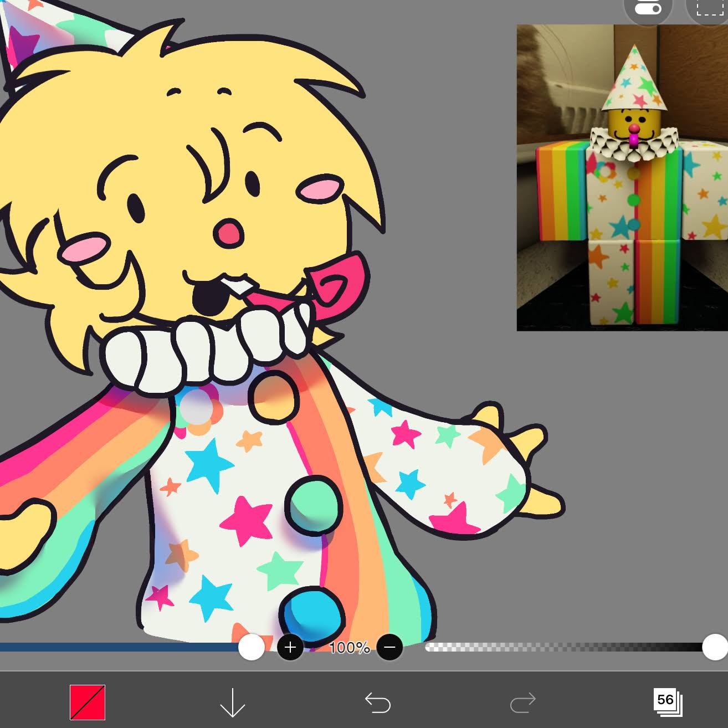
Task: Toggle the pill-shaped switch icon at top
Action: 648,9
